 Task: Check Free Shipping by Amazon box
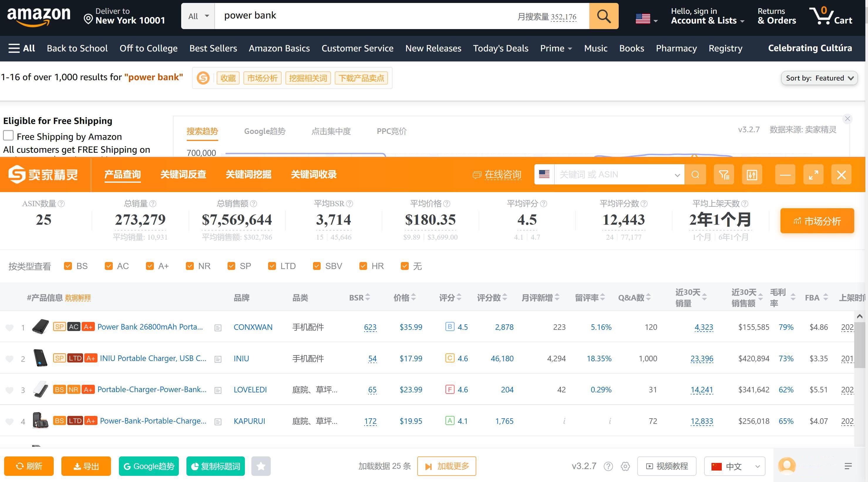[9, 135]
